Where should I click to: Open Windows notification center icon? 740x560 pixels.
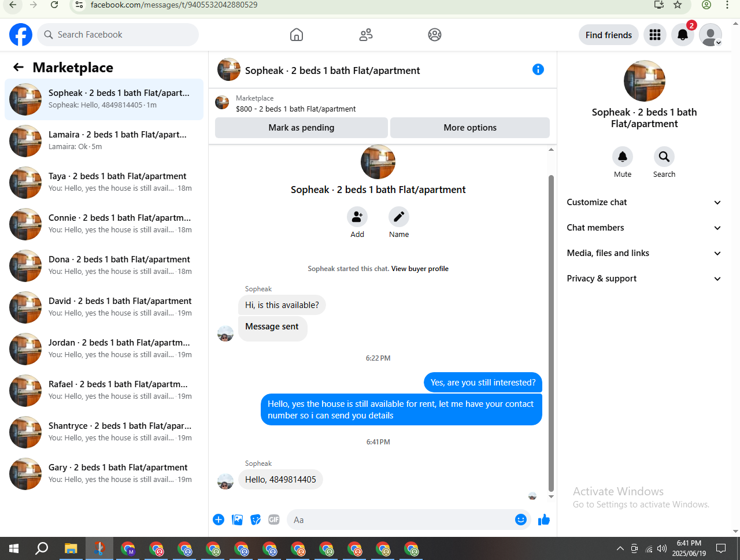[721, 548]
